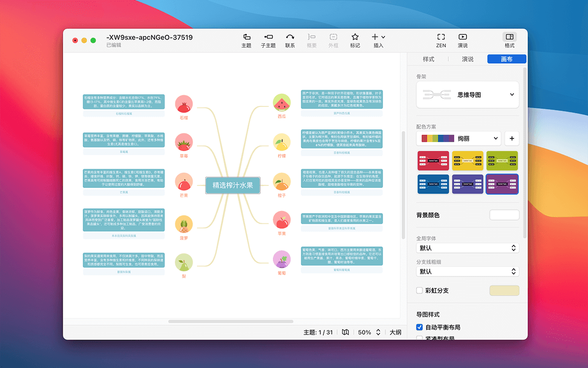Click the 石榴 description text box
The image size is (588, 368).
coord(123,102)
